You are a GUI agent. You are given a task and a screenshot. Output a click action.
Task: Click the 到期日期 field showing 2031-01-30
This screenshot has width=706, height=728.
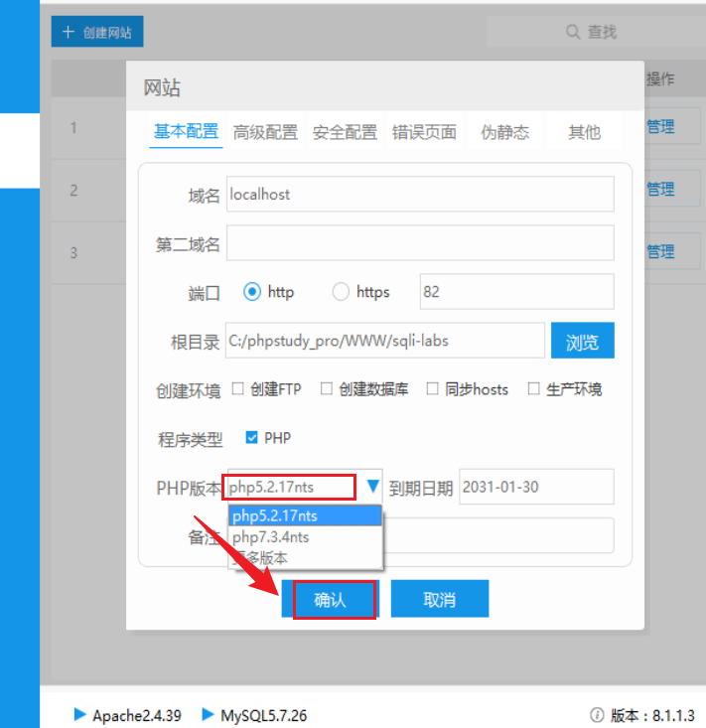coord(536,487)
